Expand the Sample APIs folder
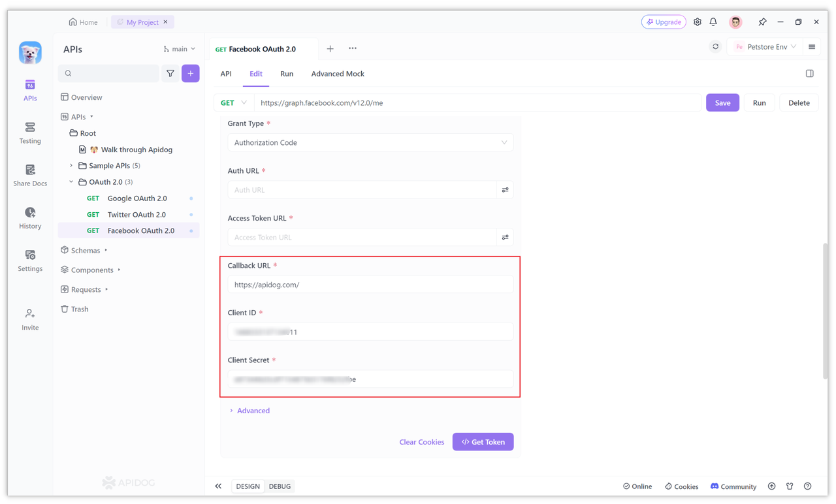Screen dimensions: 836x504 coord(71,166)
